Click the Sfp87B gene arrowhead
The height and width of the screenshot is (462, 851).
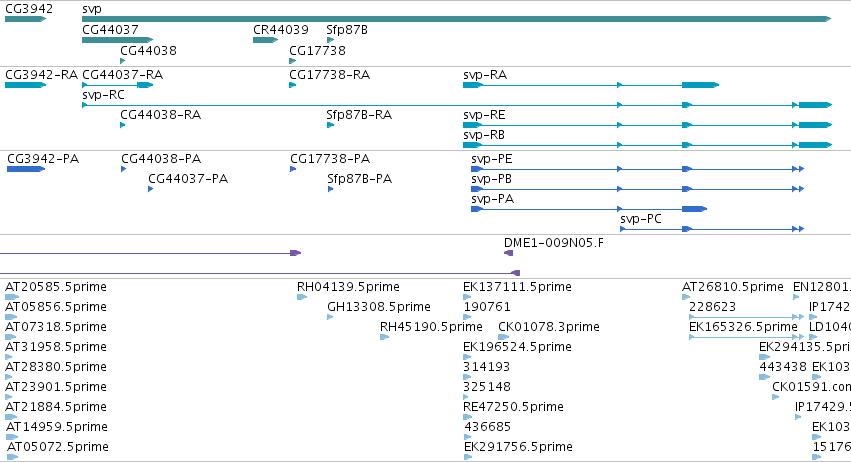[x=331, y=40]
